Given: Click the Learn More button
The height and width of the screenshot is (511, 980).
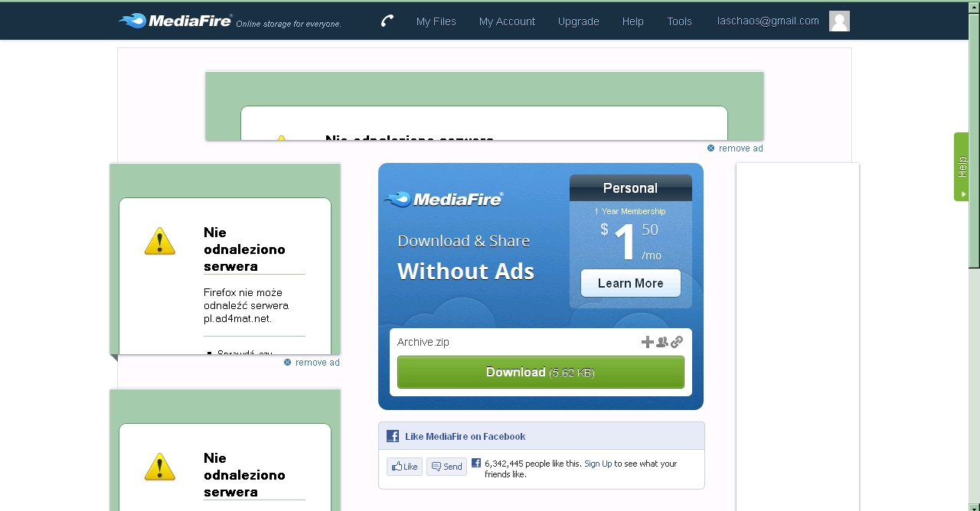Looking at the screenshot, I should (630, 283).
